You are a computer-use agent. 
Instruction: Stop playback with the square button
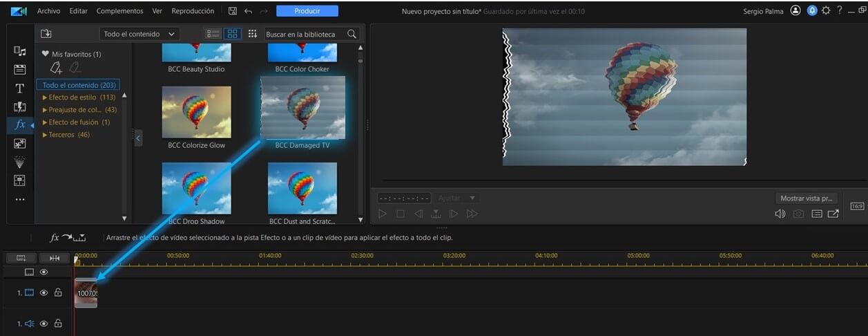point(401,214)
